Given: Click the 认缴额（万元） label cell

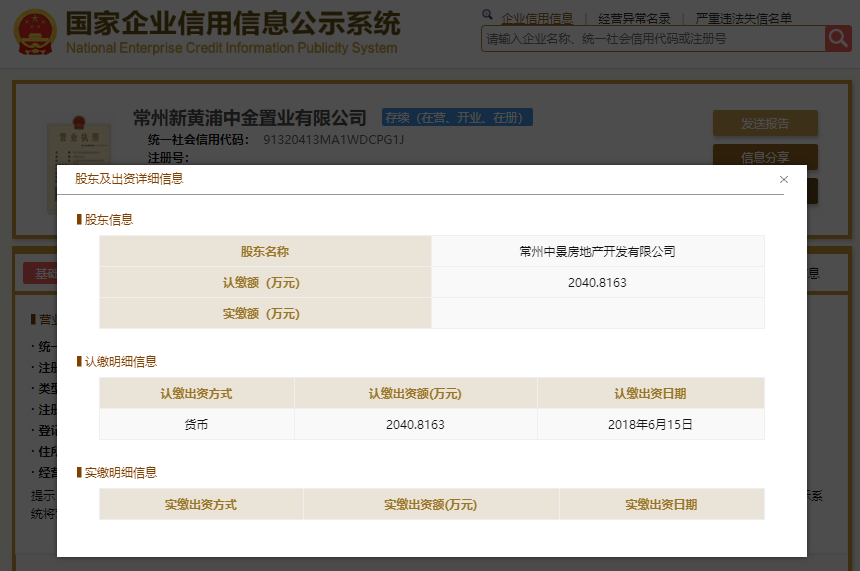Looking at the screenshot, I should (265, 282).
